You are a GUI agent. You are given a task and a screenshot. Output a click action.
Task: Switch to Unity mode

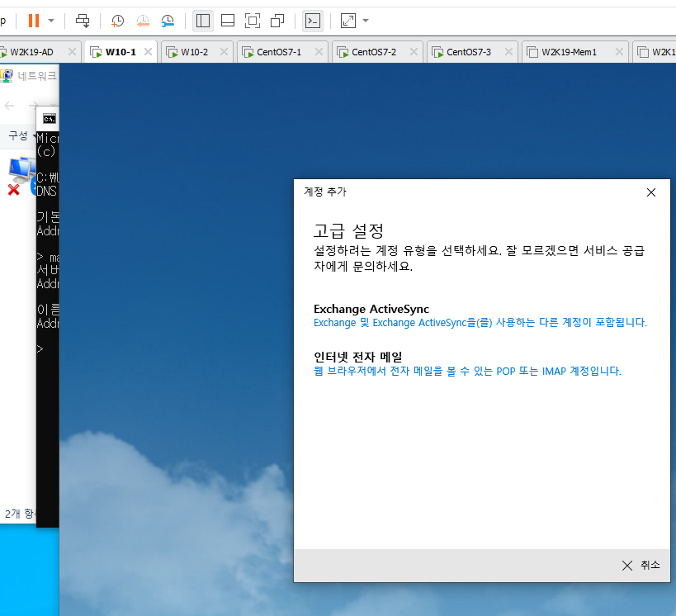277,21
